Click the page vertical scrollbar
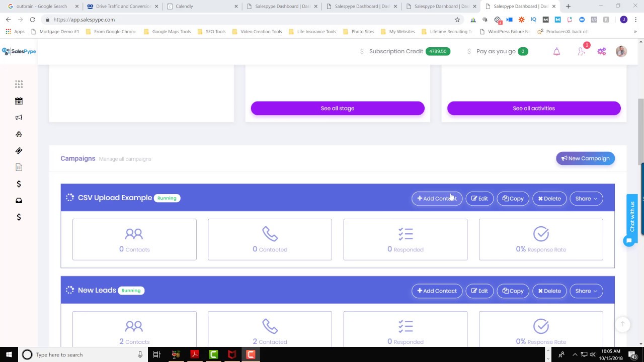This screenshot has height=362, width=644. click(640, 131)
